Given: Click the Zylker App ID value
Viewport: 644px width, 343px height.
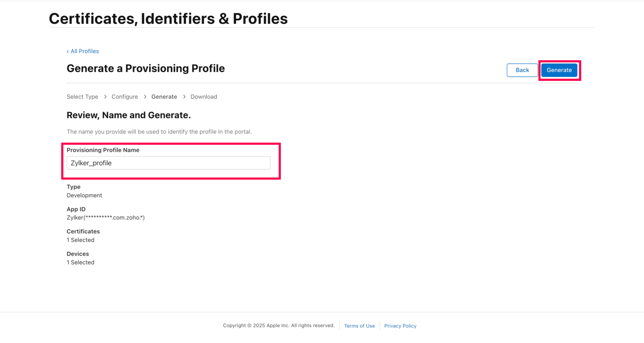Looking at the screenshot, I should [106, 218].
